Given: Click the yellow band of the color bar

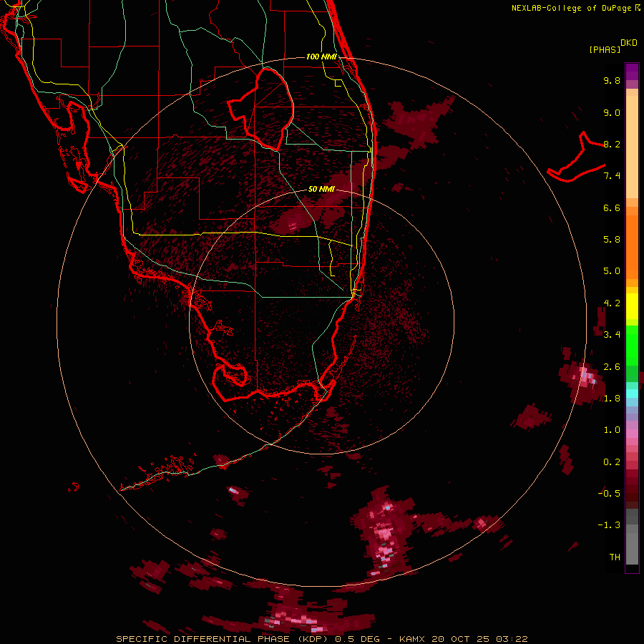Looking at the screenshot, I should 632,306.
